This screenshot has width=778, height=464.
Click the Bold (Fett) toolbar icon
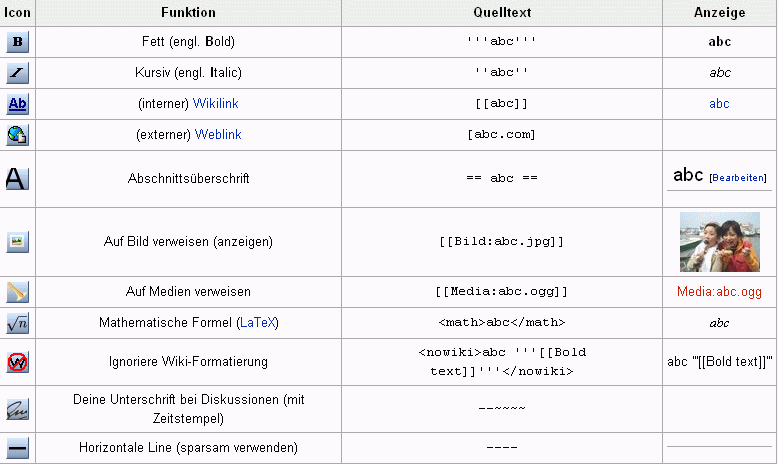pos(18,42)
